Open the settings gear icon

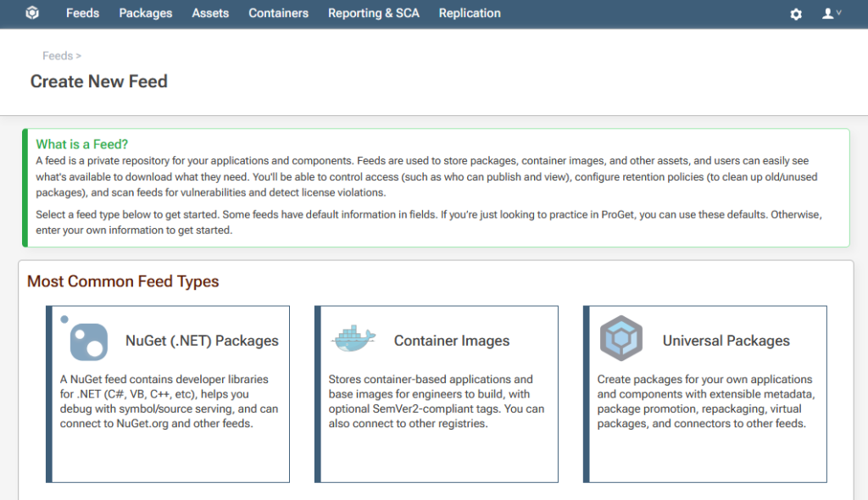coord(796,14)
